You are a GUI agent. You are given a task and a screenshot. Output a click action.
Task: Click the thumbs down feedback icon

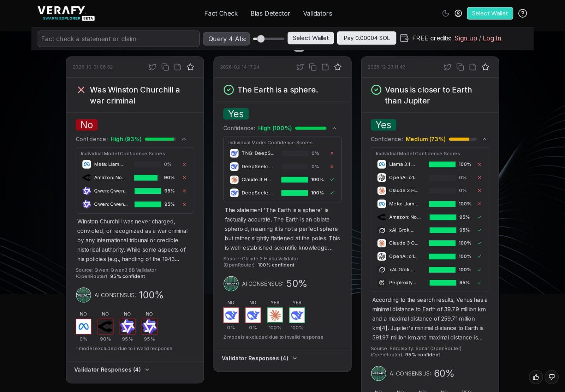click(552, 377)
